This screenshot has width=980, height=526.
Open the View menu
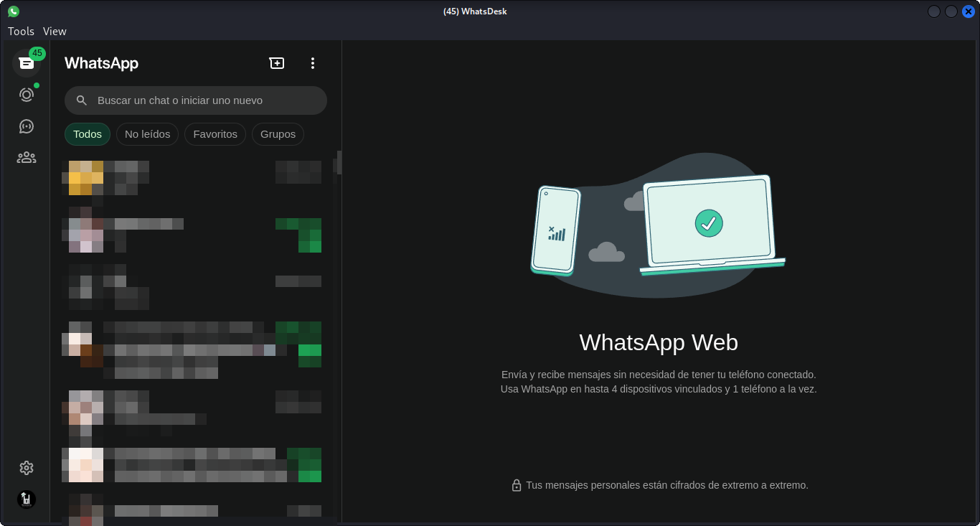[x=55, y=32]
